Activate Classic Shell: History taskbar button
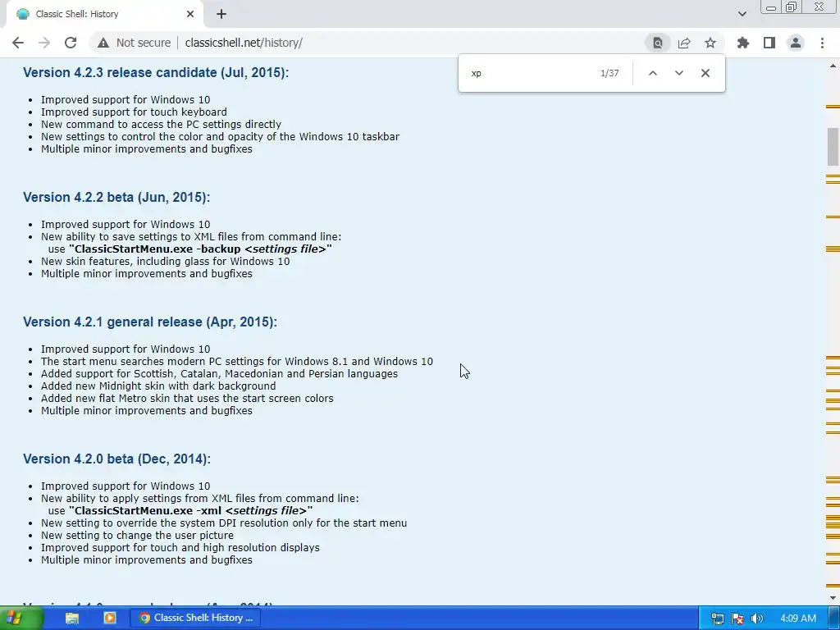The width and height of the screenshot is (840, 630). click(x=196, y=618)
